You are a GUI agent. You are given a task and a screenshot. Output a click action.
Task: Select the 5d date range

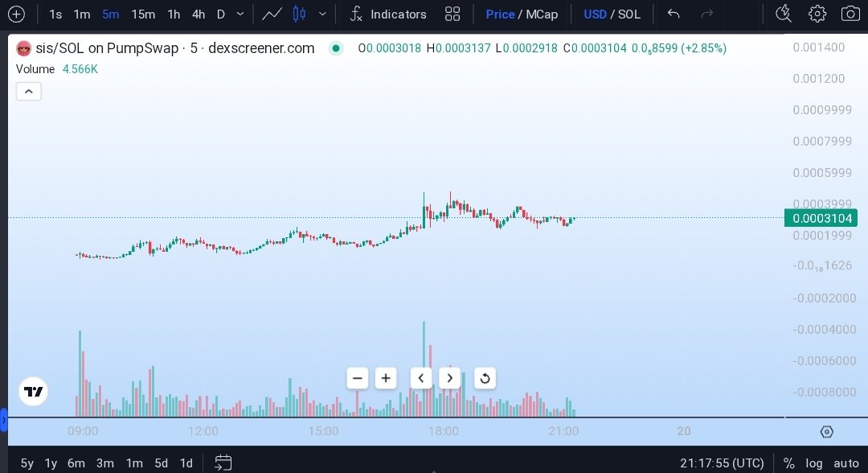point(161,463)
